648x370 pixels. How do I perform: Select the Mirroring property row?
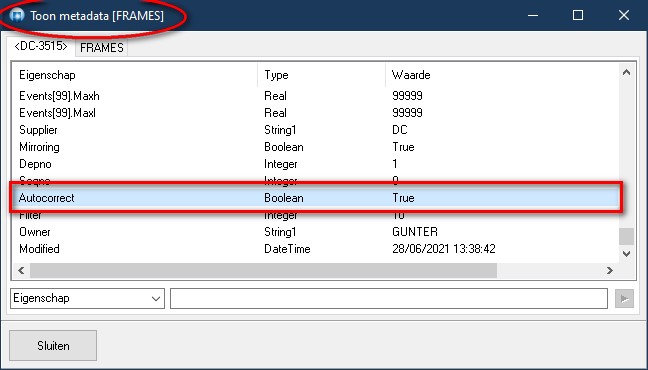[x=316, y=147]
